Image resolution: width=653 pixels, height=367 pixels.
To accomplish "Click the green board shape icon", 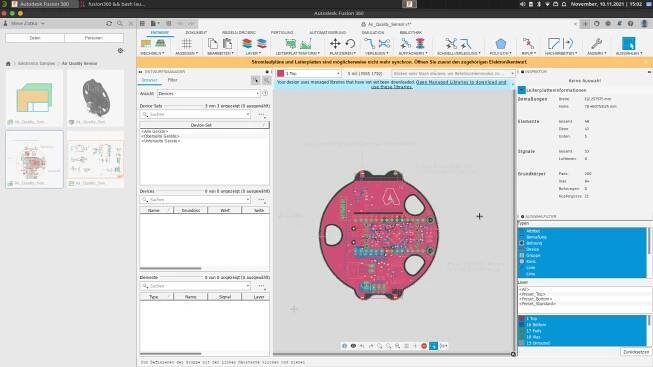I will coord(290,43).
